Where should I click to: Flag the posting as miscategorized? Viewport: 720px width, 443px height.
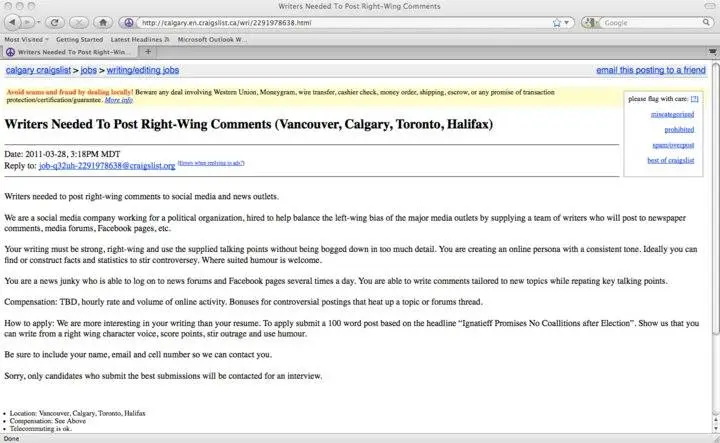pos(673,115)
